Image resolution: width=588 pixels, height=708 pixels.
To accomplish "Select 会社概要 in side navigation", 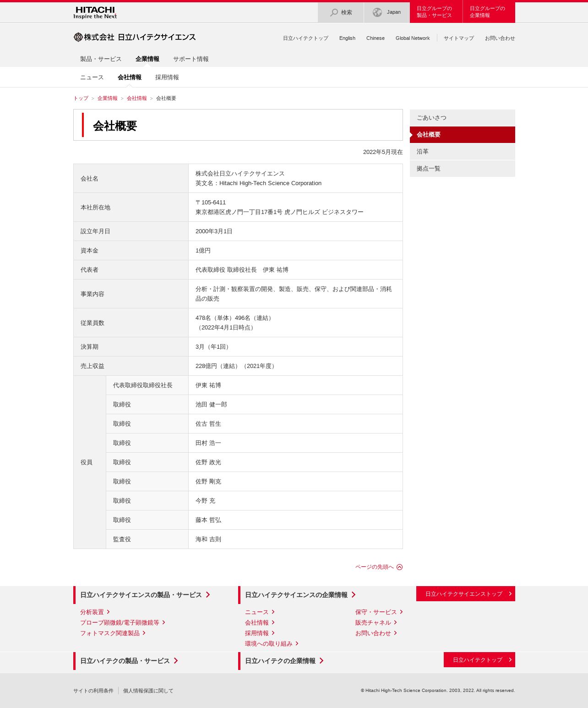I will 463,135.
